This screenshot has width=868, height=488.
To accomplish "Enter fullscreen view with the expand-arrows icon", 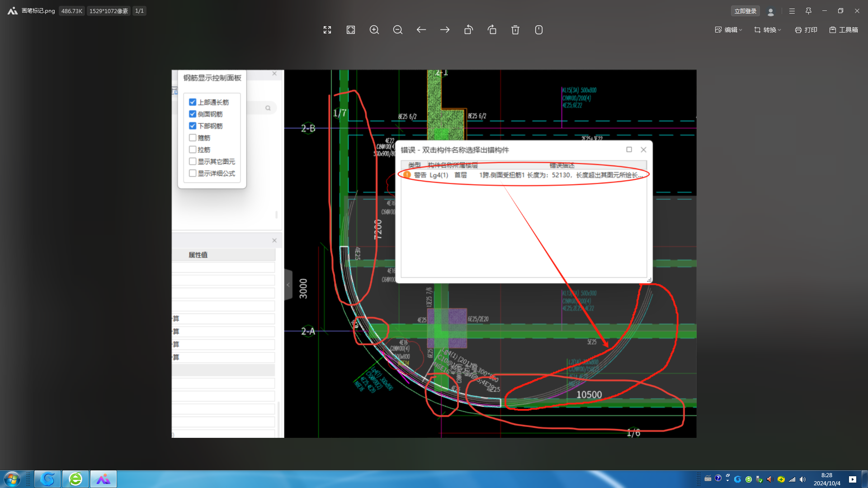I will point(327,30).
